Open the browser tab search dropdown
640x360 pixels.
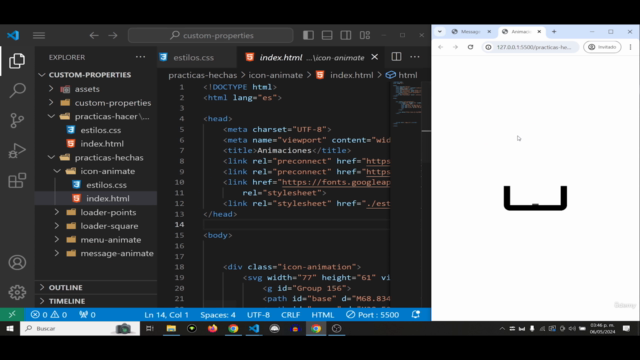click(x=440, y=31)
